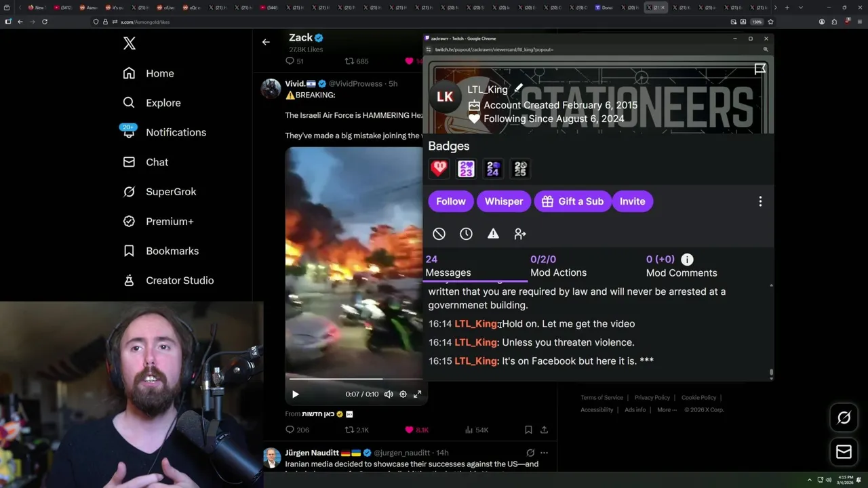The height and width of the screenshot is (488, 868).
Task: Open Cookie Policy link
Action: tap(698, 398)
